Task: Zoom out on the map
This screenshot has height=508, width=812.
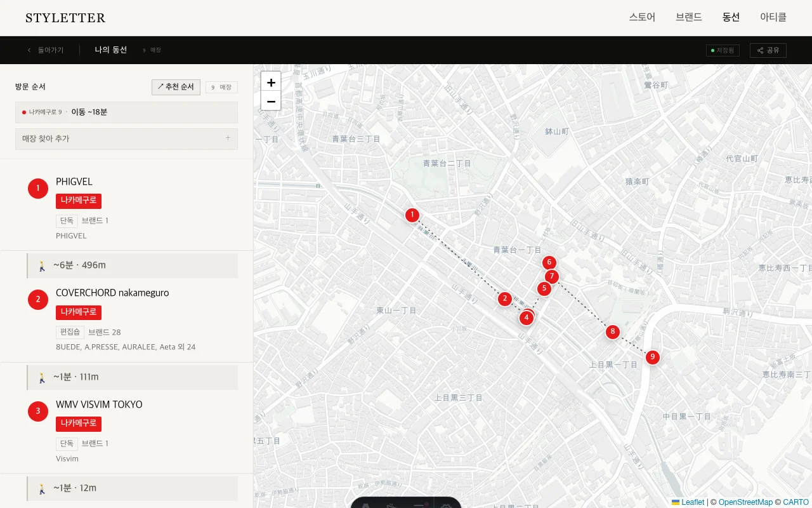Action: point(271,101)
